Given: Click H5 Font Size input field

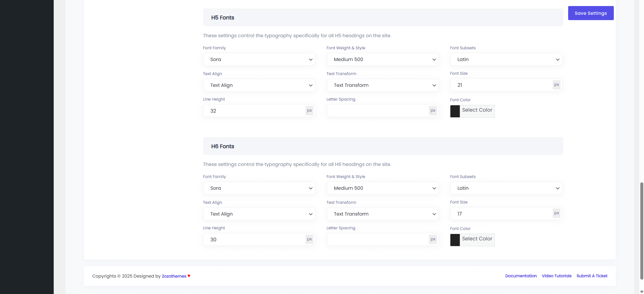Looking at the screenshot, I should pyautogui.click(x=501, y=85).
